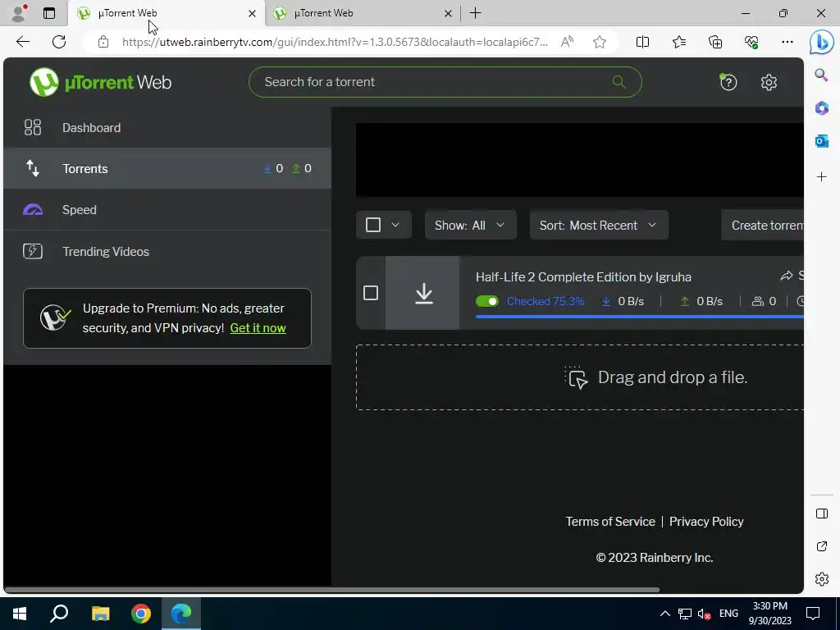This screenshot has width=840, height=630.
Task: Click the Get it now premium link
Action: [x=258, y=328]
